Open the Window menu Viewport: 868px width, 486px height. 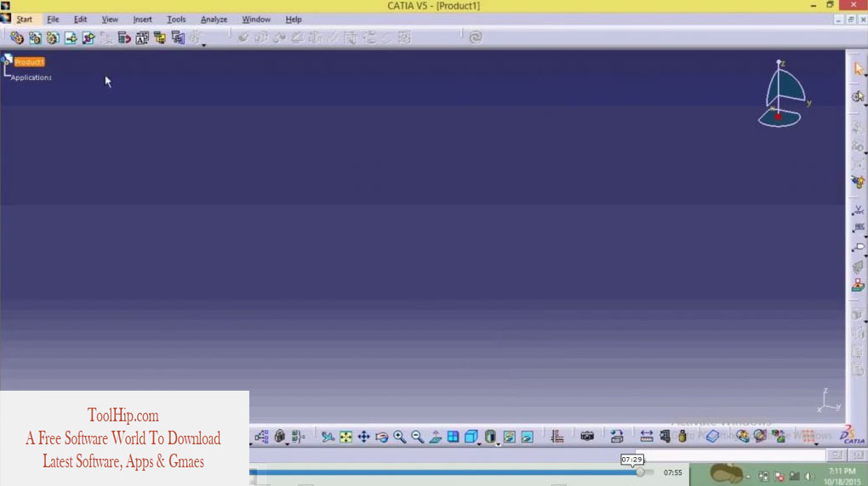(256, 20)
